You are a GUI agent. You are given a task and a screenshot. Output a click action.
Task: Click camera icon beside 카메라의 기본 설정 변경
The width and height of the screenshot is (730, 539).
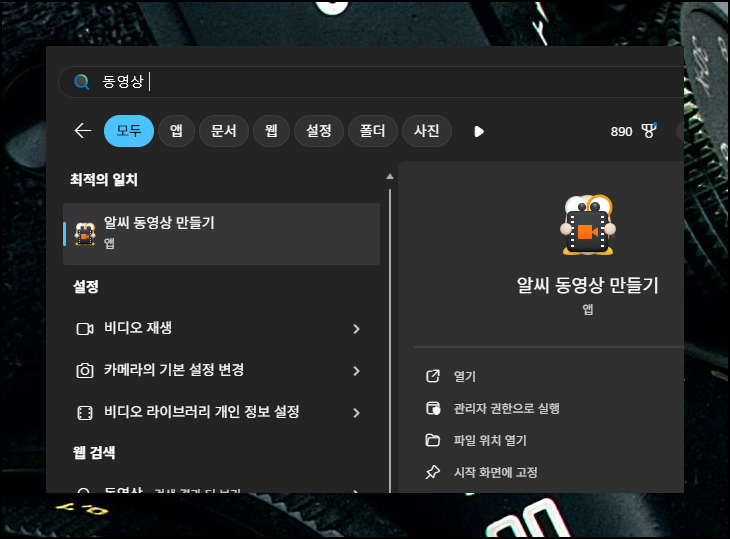pyautogui.click(x=85, y=371)
